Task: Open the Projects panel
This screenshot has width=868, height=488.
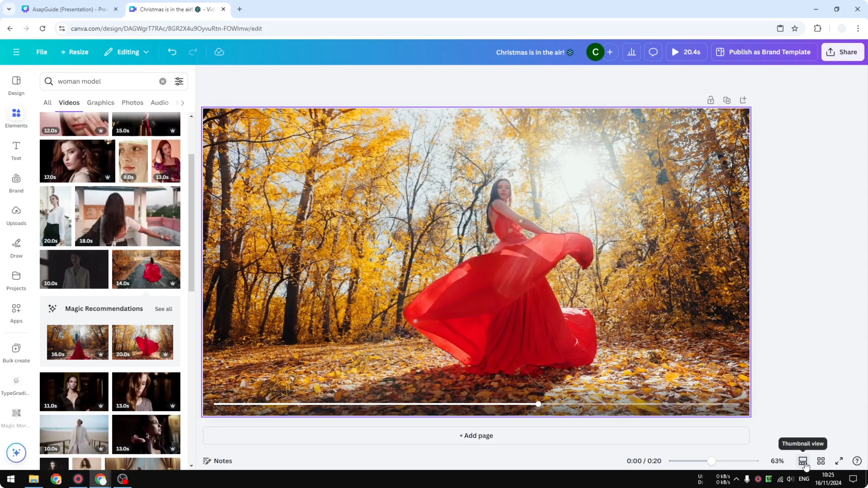Action: pyautogui.click(x=16, y=280)
